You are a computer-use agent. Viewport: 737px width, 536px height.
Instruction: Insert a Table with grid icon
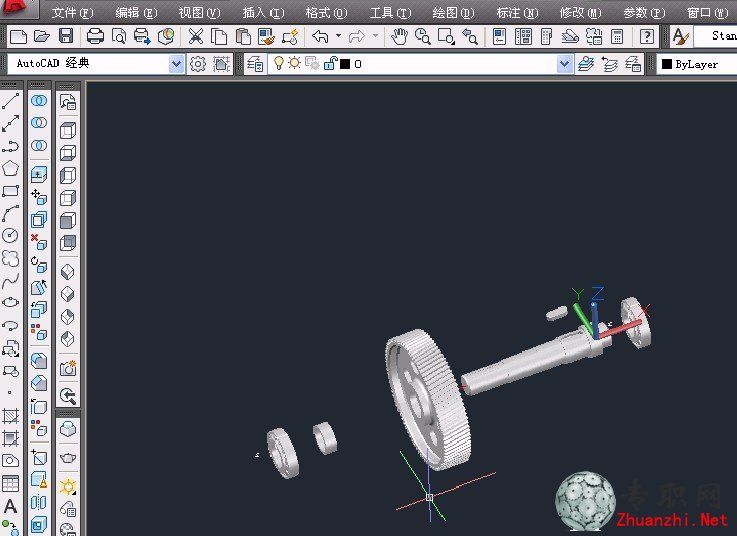point(10,483)
